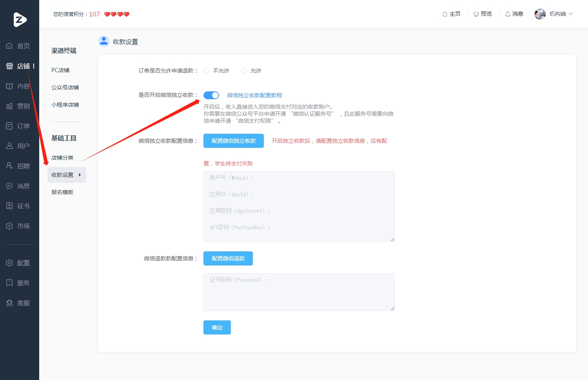The width and height of the screenshot is (588, 380).
Task: Open the 招聘 recruitment icon
Action: tap(9, 166)
